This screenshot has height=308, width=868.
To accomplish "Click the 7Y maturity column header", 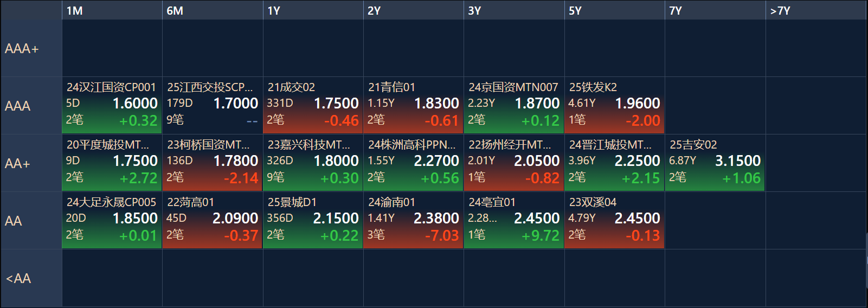I will [x=715, y=10].
